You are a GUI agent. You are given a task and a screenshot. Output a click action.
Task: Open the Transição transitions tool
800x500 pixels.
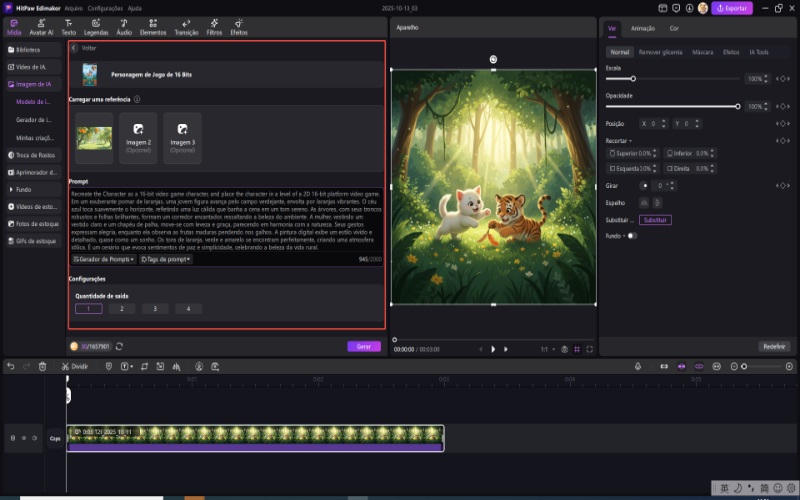pyautogui.click(x=186, y=26)
